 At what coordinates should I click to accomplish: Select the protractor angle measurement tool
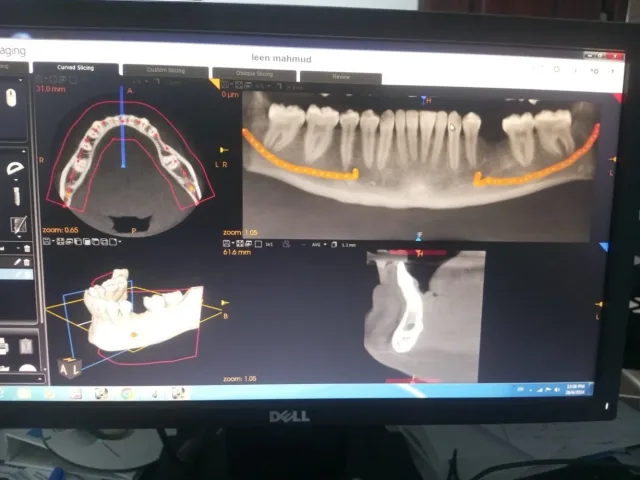point(16,168)
